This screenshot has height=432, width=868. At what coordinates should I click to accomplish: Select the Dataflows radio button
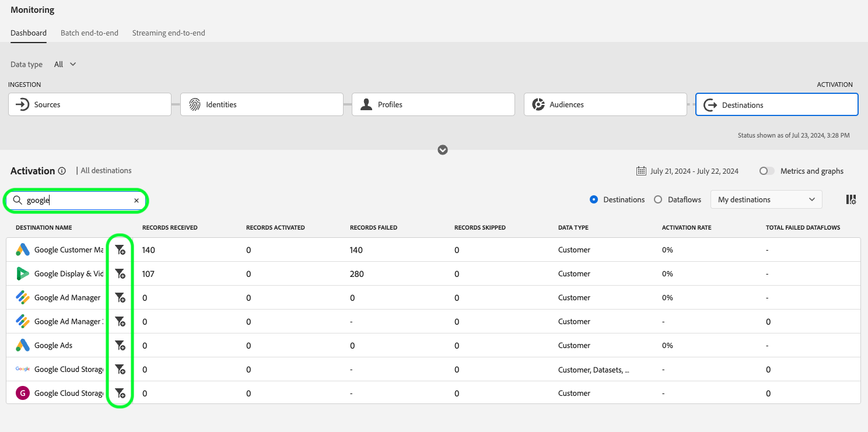(658, 199)
